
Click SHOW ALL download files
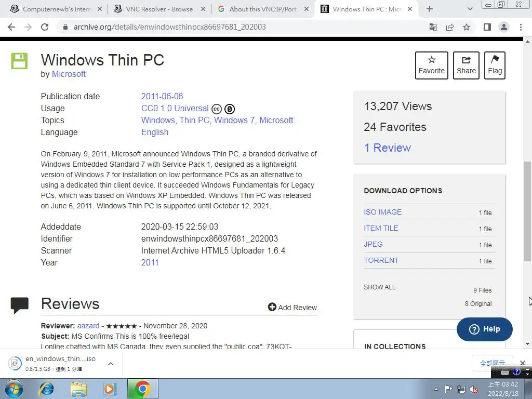point(380,287)
